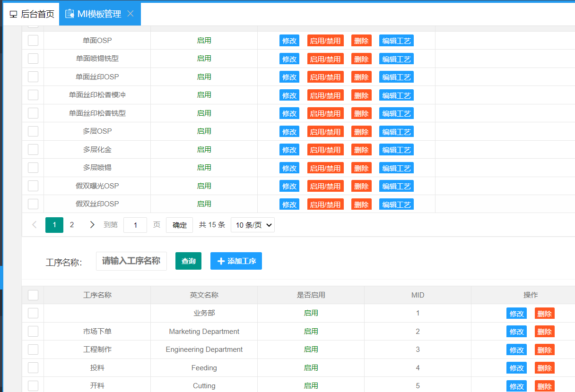This screenshot has width=575, height=392.
Task: Go to page 2 of templates
Action: [x=72, y=225]
